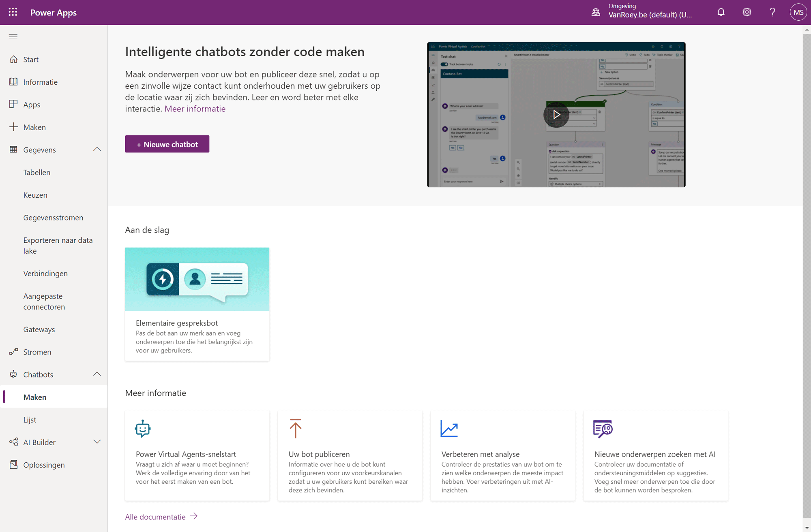Open the Power Virtual Agents-snelstart title
This screenshot has height=532, width=811.
tap(186, 454)
